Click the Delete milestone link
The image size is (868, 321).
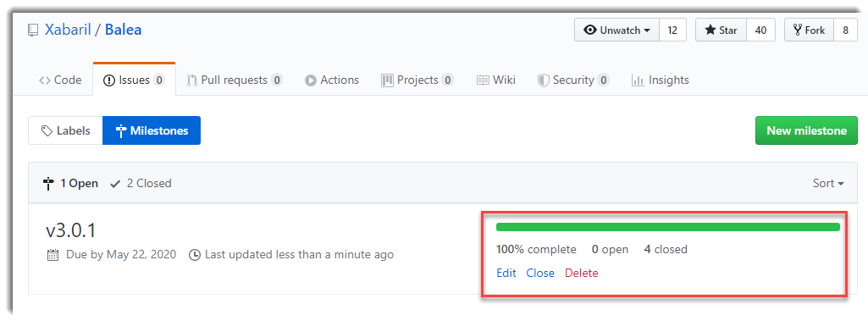point(581,273)
